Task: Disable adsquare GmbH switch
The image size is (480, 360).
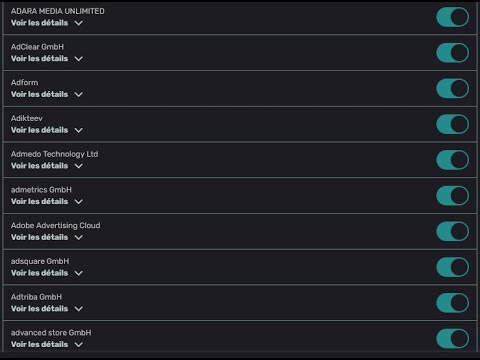Action: (452, 267)
